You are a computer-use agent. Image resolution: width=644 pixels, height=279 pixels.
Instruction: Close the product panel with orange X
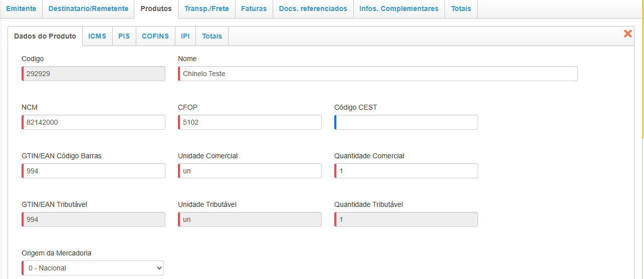click(x=627, y=34)
